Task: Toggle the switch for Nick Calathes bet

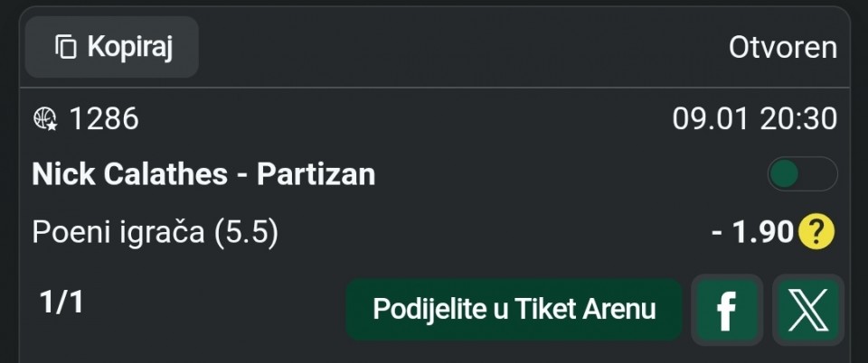Action: tap(802, 174)
